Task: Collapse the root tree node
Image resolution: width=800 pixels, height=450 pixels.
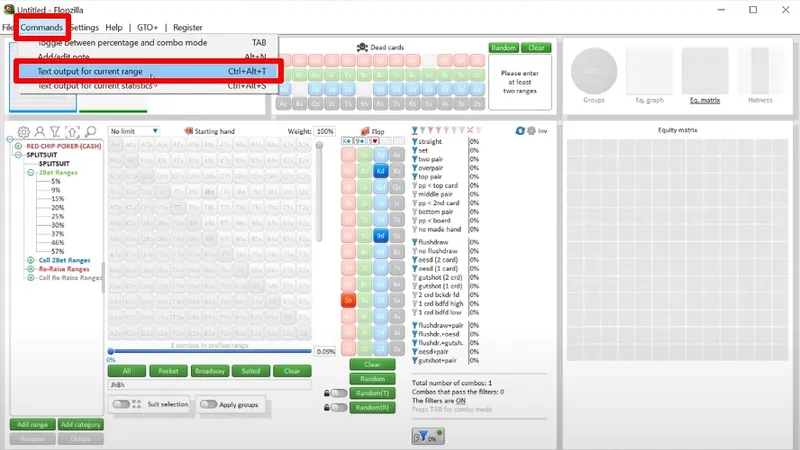Action: pyautogui.click(x=10, y=139)
